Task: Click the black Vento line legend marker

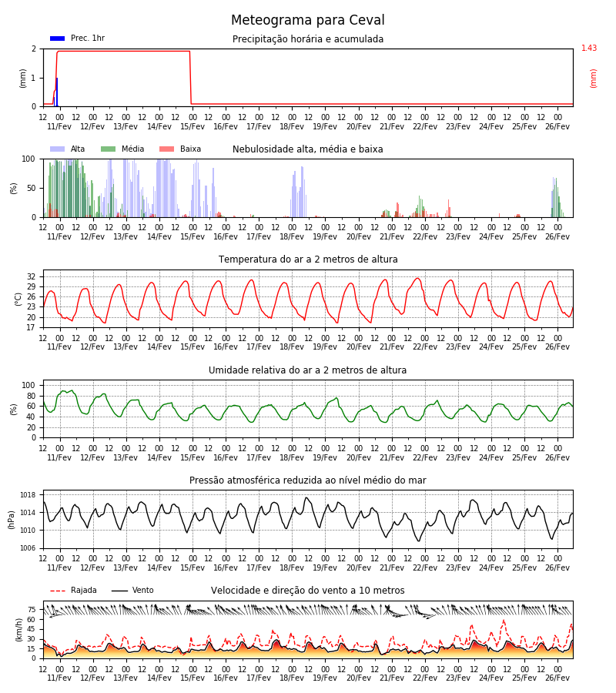Action: (x=119, y=591)
